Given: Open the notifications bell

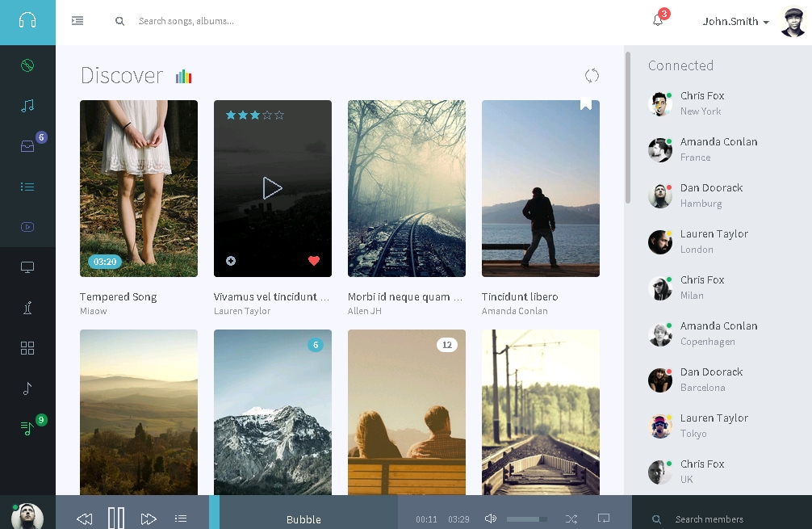Looking at the screenshot, I should pos(658,21).
